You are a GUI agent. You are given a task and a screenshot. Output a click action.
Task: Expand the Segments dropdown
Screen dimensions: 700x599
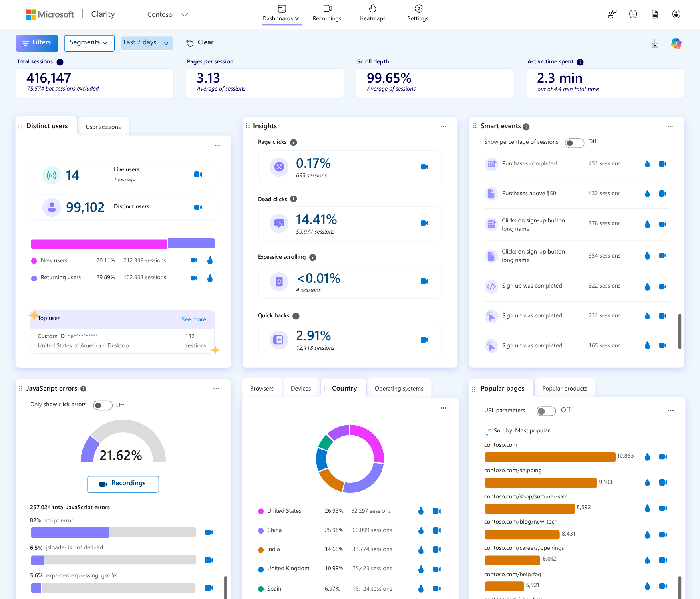(x=89, y=43)
